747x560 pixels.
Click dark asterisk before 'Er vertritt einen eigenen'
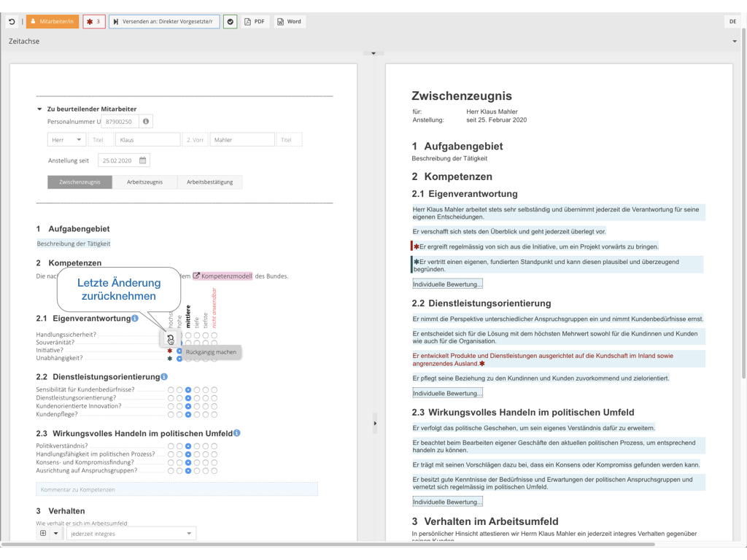[x=417, y=262]
